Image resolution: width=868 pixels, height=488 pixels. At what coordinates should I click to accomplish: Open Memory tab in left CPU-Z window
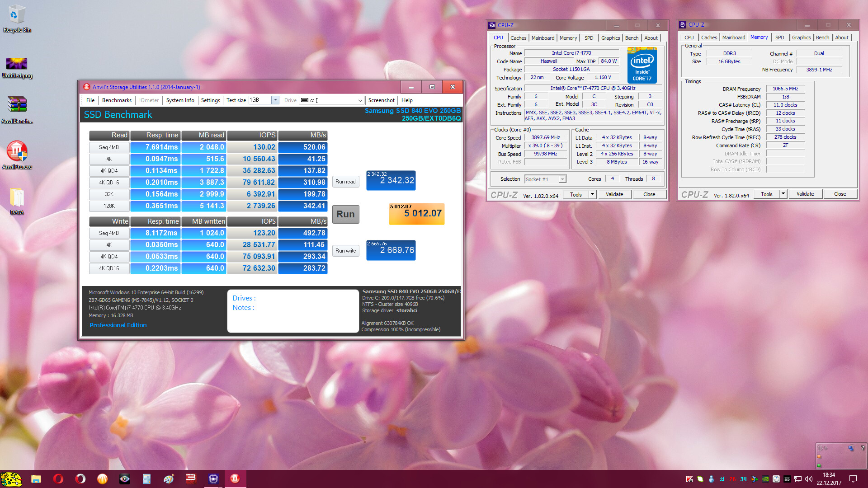click(x=568, y=38)
